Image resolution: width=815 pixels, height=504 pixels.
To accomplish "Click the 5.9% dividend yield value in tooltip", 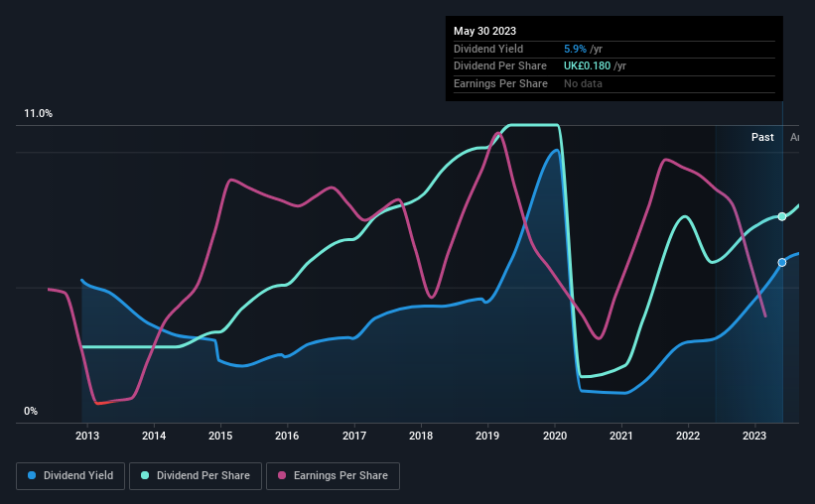I will coord(575,49).
